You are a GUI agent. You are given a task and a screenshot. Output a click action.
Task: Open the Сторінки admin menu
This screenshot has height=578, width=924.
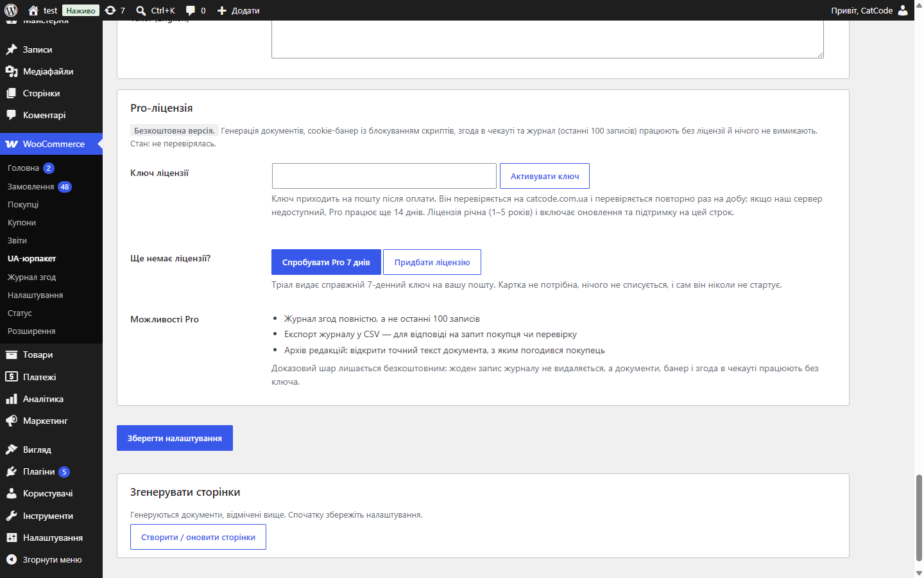51,93
